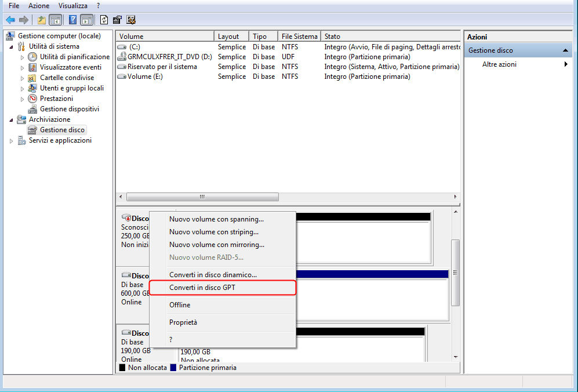Click the ? entry in the context menu
This screenshot has height=392, width=578.
pos(222,340)
